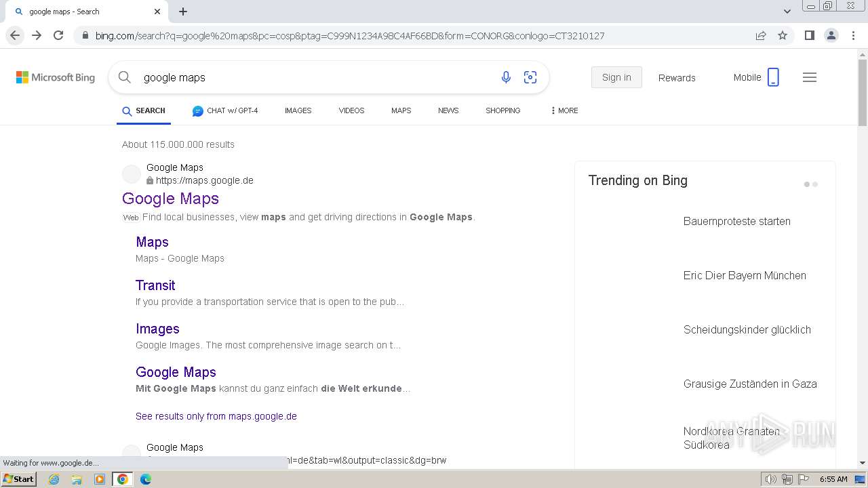
Task: Click the browser back arrow
Action: pyautogui.click(x=15, y=35)
